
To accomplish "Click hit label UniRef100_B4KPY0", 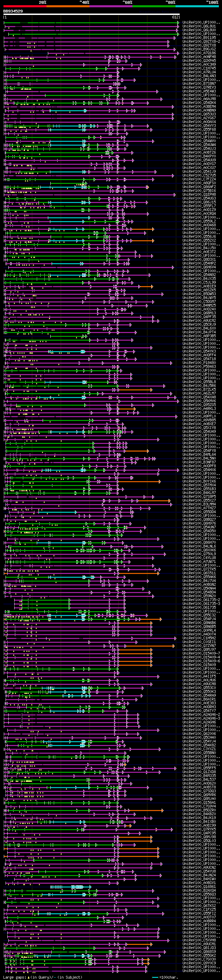I will (199, 156).
